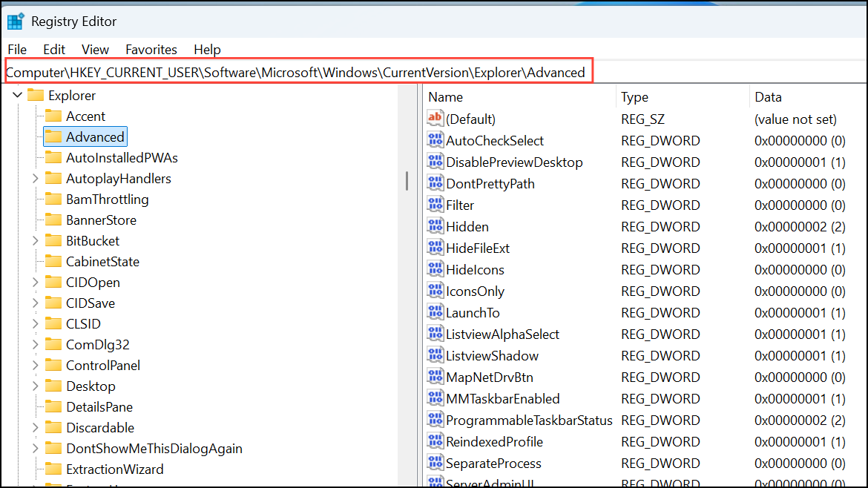Click the DisablePreviewDesktop DWORD icon
The image size is (868, 488).
click(x=435, y=162)
